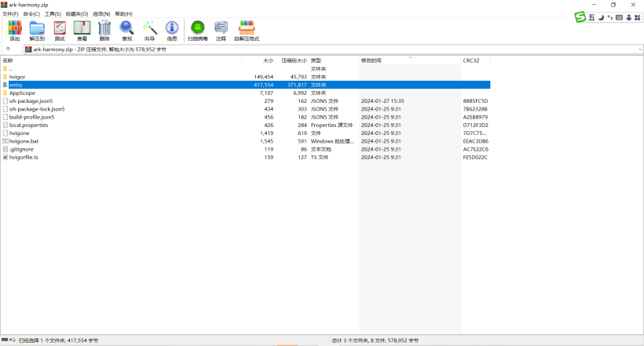The height and width of the screenshot is (346, 644).
Task: Select the hvigor folder row
Action: coord(19,77)
